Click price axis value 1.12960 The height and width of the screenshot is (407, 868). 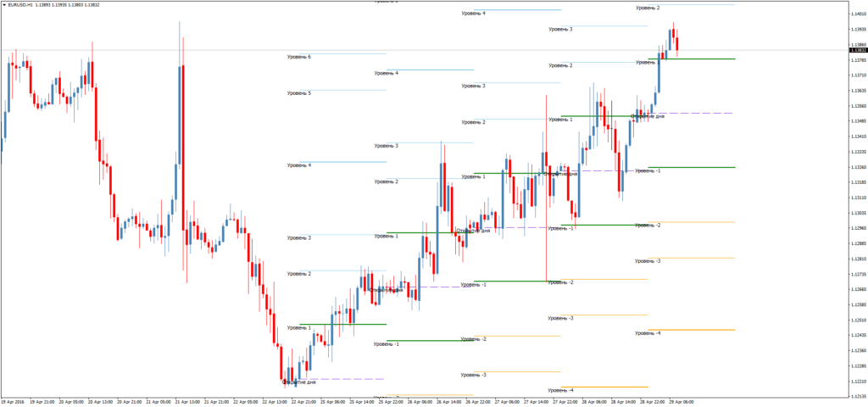coord(859,228)
